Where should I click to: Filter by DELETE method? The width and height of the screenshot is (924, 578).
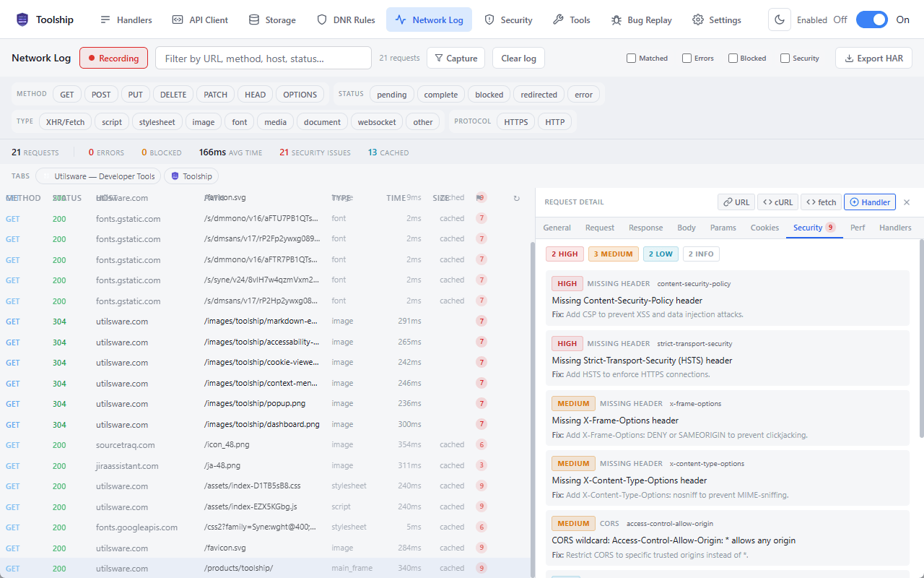coord(173,94)
